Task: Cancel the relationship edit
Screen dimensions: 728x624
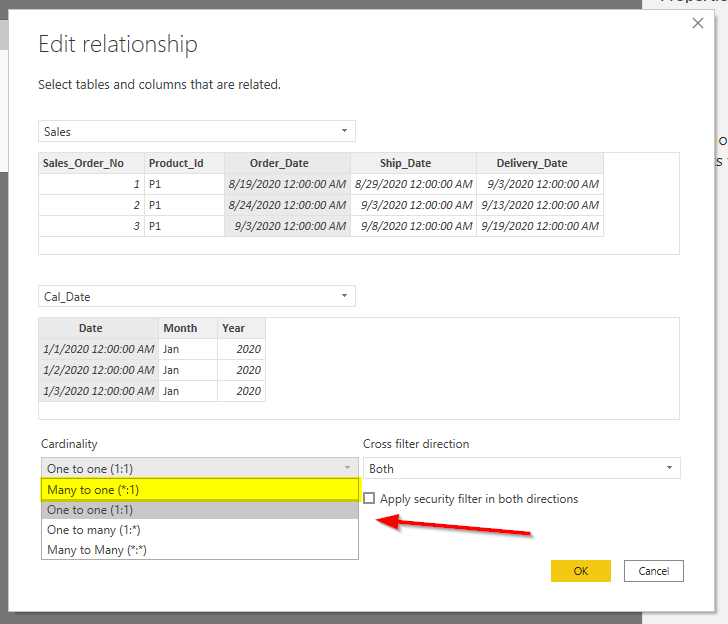Action: click(653, 571)
